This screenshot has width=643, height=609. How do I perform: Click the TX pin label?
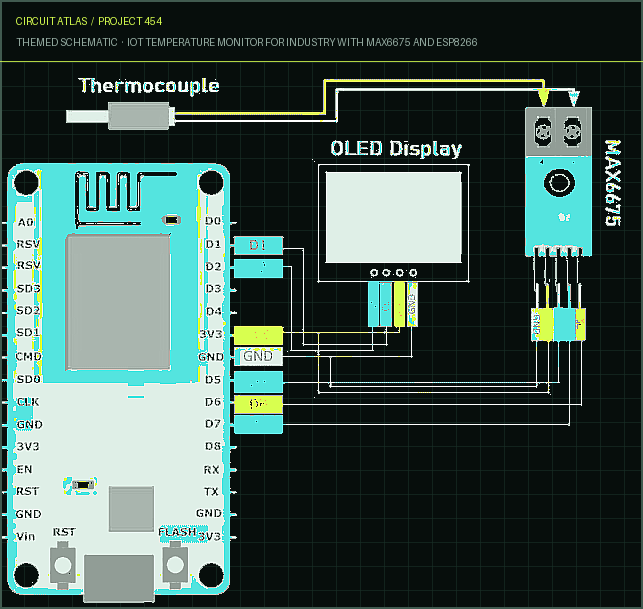pos(212,491)
